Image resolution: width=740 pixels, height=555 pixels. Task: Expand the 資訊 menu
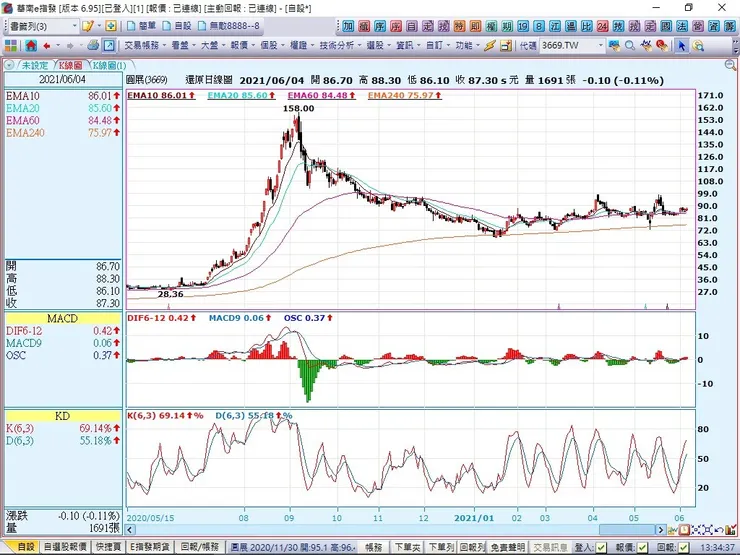coord(408,45)
